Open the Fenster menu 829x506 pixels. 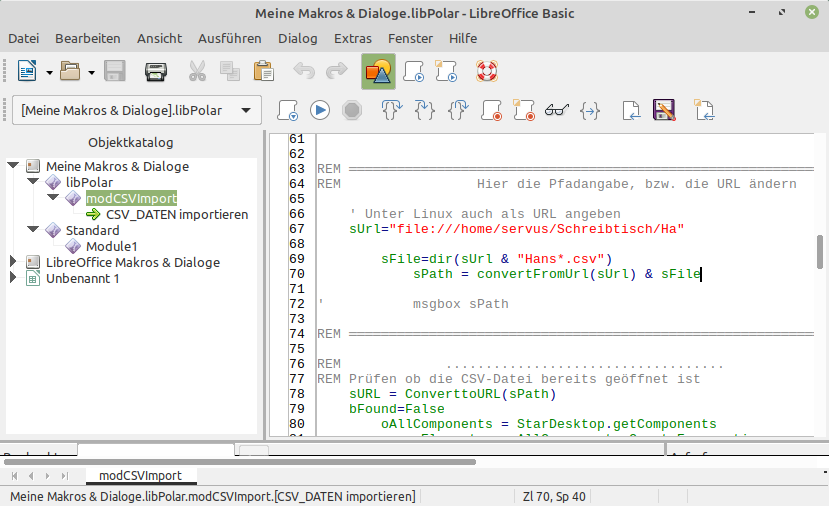(x=410, y=39)
